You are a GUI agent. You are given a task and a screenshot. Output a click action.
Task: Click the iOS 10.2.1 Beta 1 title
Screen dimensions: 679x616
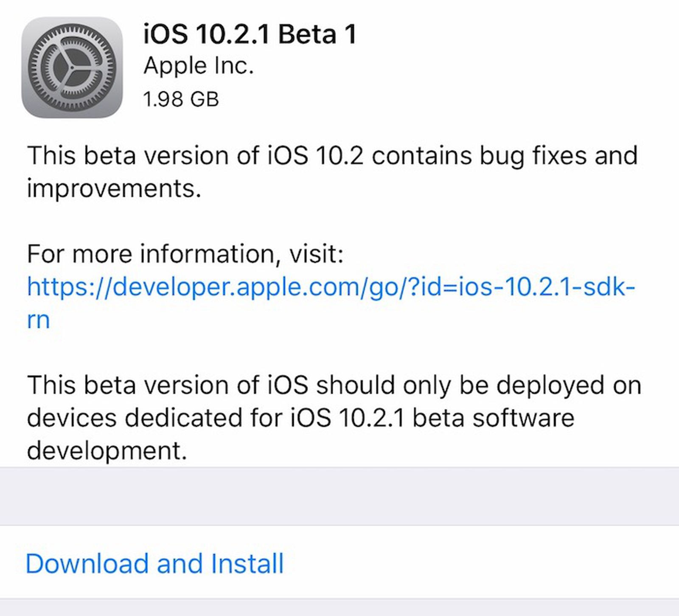pyautogui.click(x=250, y=34)
